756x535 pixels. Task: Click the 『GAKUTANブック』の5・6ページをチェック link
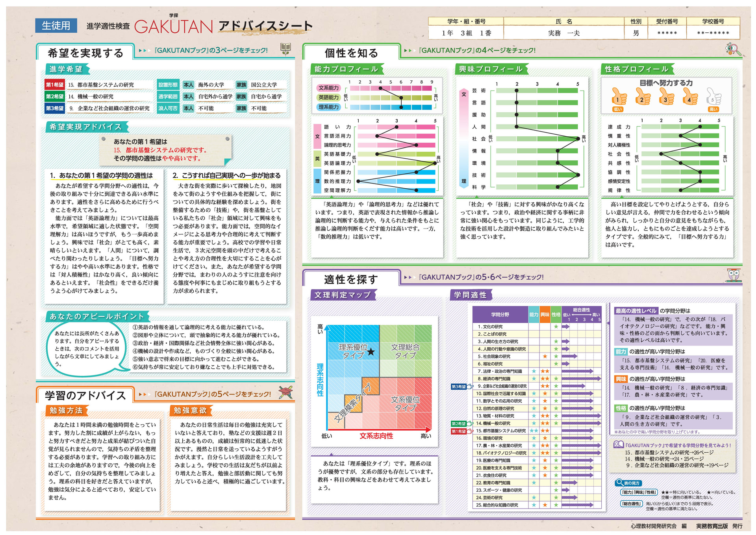coord(481,277)
